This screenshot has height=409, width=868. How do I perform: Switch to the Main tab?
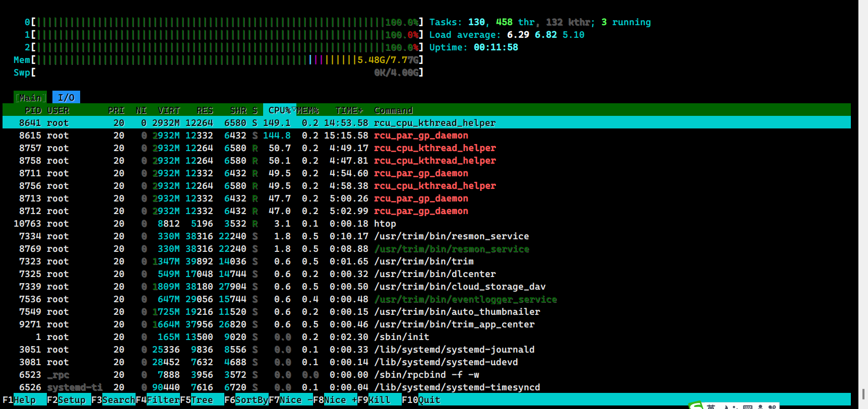(30, 98)
